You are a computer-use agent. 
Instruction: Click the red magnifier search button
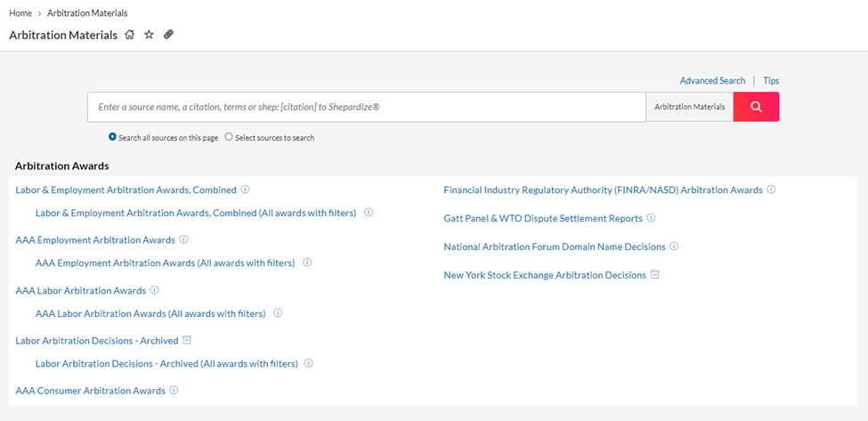click(756, 107)
